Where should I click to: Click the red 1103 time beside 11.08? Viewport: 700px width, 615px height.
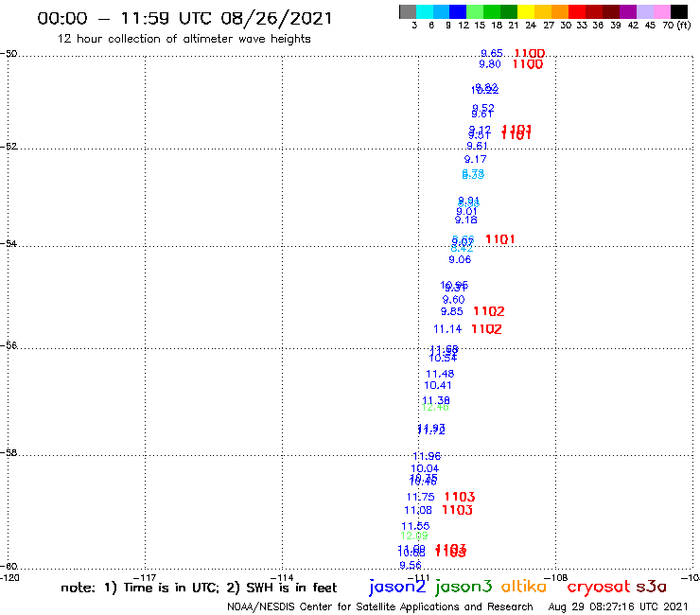coord(457,510)
